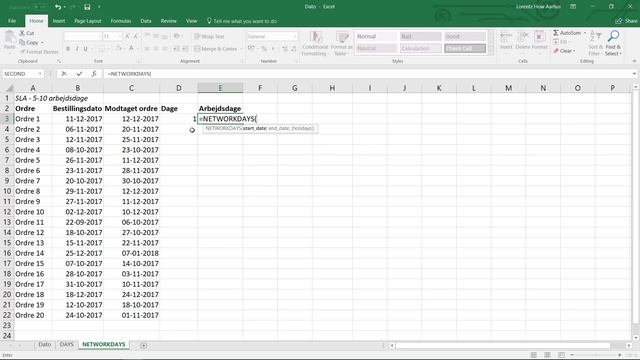Apply the Normal cell style
Image resolution: width=640 pixels, height=360 pixels.
tap(376, 36)
